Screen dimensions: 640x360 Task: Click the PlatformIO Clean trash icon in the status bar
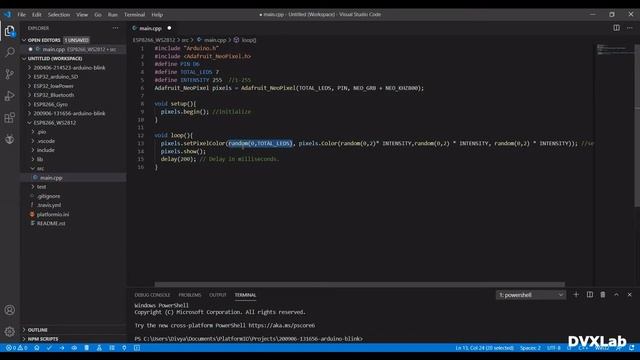(x=87, y=348)
